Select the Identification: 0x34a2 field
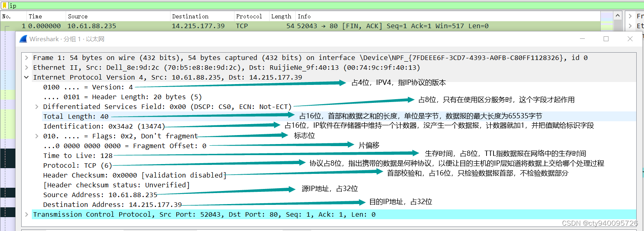The width and height of the screenshot is (644, 231). click(x=104, y=126)
